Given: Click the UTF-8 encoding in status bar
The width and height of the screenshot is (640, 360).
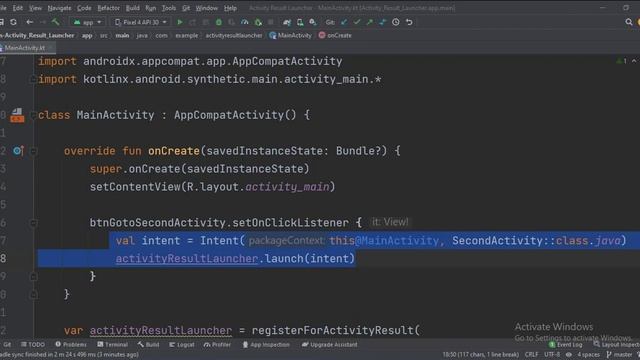Looking at the screenshot, I should (x=552, y=355).
